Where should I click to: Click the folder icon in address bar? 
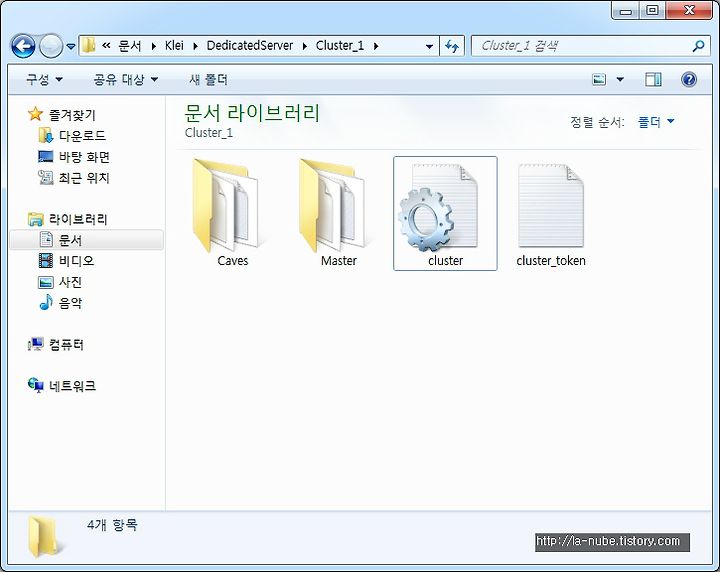(88, 45)
